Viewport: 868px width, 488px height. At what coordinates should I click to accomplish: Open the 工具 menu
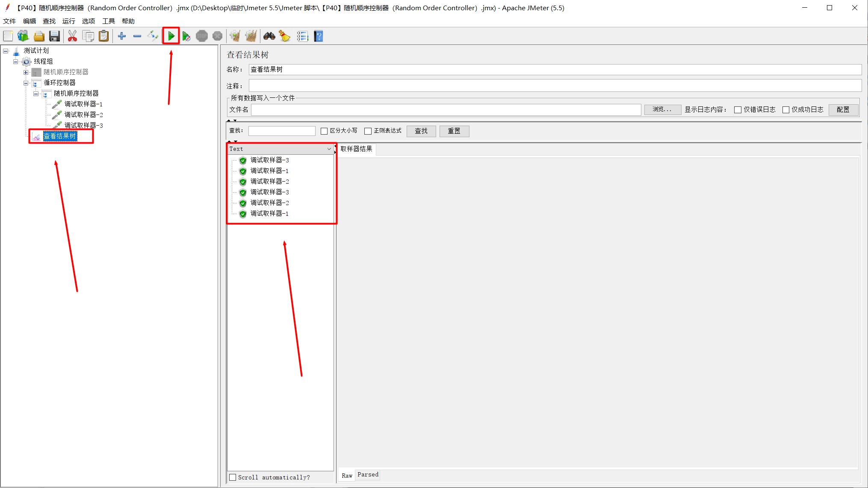(109, 21)
